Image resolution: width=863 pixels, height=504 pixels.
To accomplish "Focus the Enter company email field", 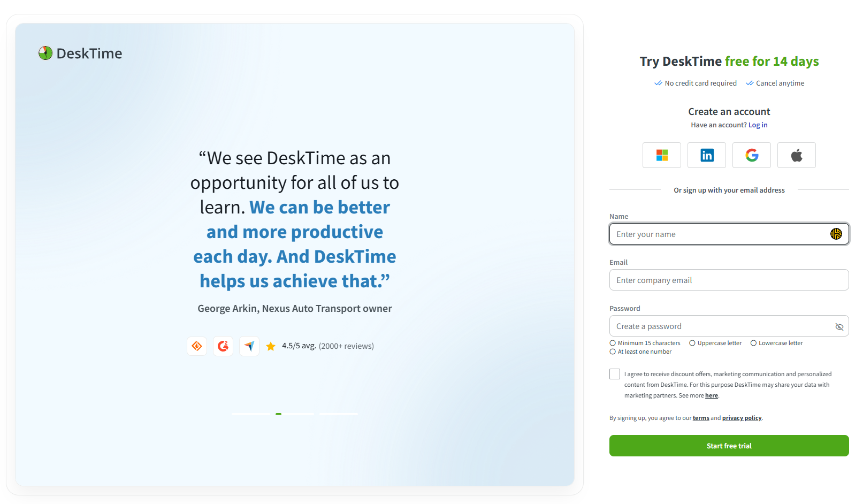I will pyautogui.click(x=729, y=280).
